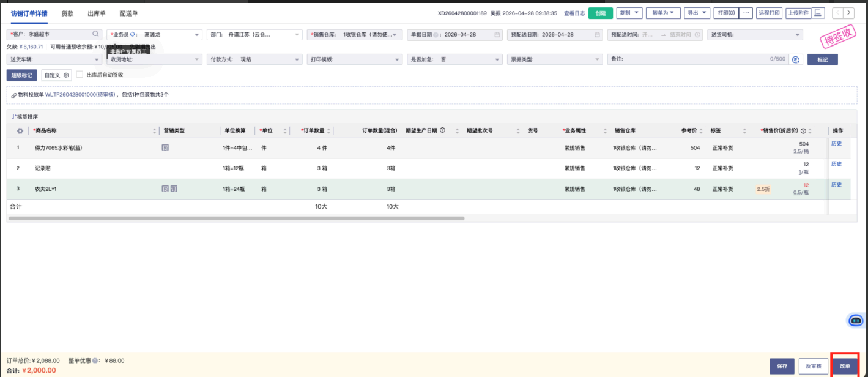This screenshot has height=377, width=868.
Task: Expand 转单为 dropdown button
Action: click(x=663, y=13)
